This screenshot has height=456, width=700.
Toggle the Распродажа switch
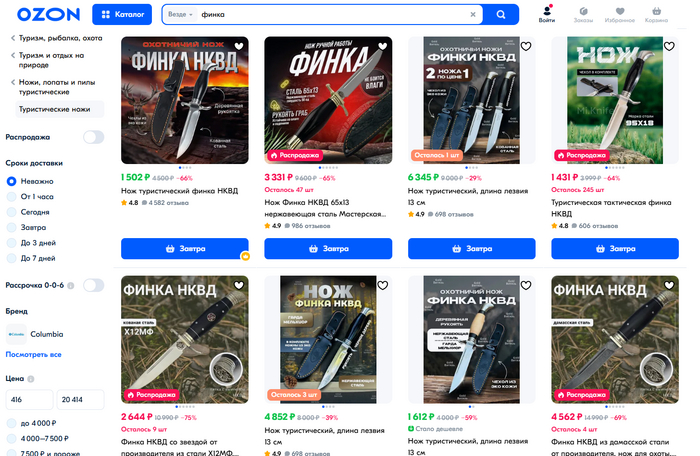click(x=93, y=137)
